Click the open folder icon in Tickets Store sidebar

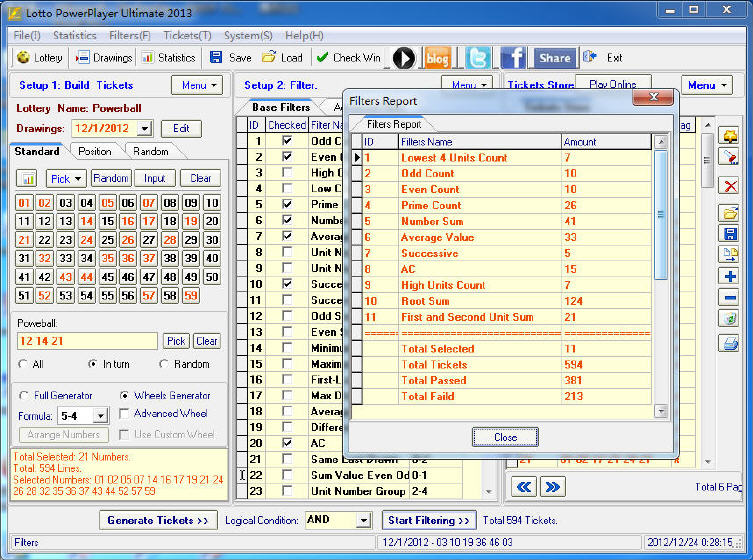click(730, 213)
